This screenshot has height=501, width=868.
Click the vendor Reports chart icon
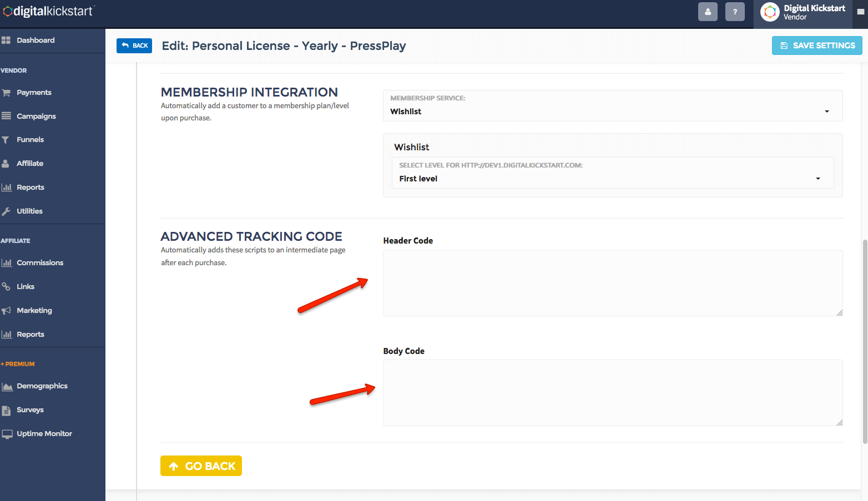click(x=7, y=188)
